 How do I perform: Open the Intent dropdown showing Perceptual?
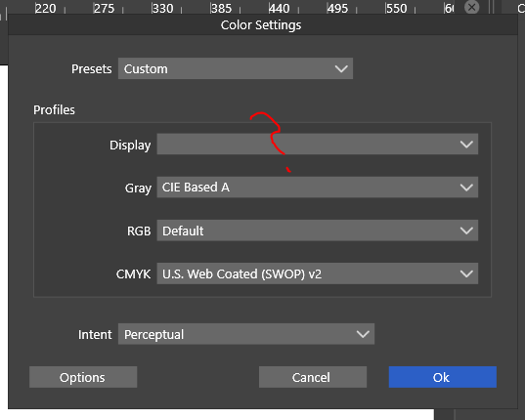pyautogui.click(x=246, y=334)
